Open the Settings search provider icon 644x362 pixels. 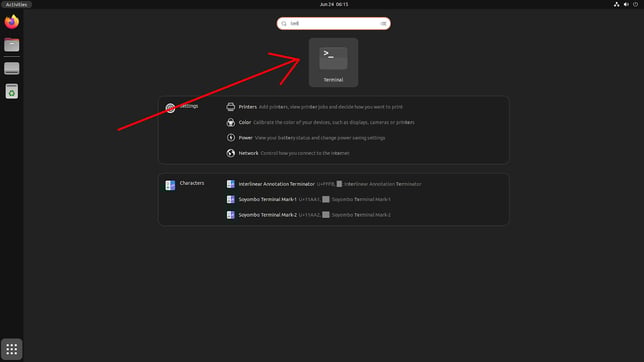tap(170, 108)
